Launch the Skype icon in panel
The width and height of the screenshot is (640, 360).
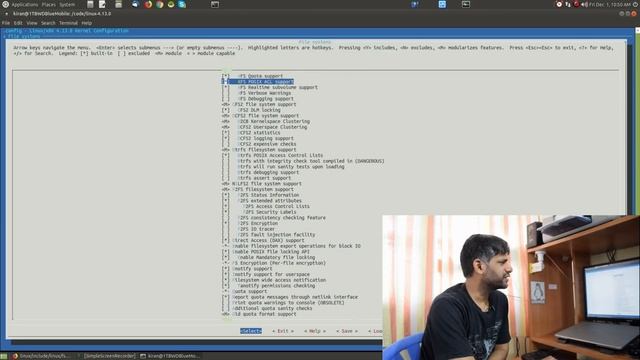click(182, 4)
